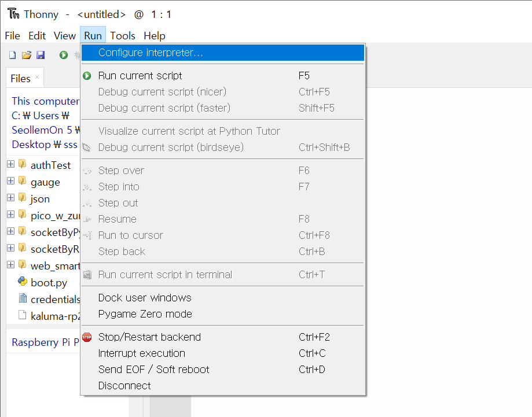Expand the socketByR folder
The image size is (532, 417).
coord(11,248)
